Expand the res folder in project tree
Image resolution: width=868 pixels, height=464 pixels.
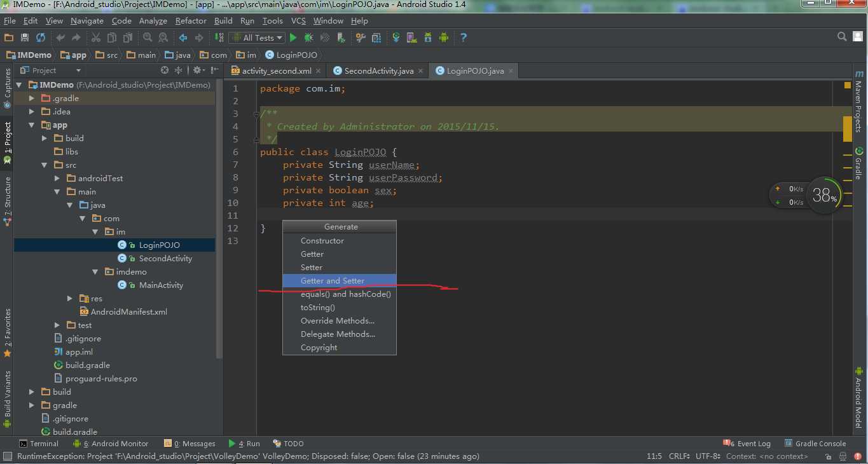(70, 299)
